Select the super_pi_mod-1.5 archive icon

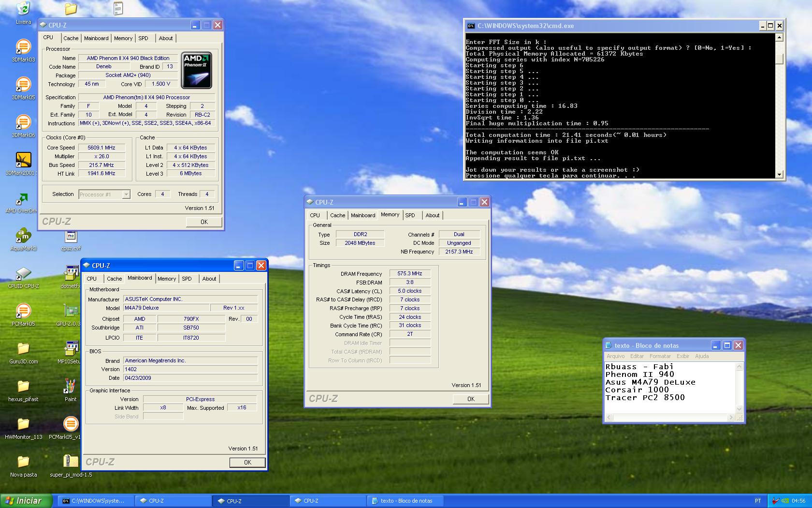[71, 465]
